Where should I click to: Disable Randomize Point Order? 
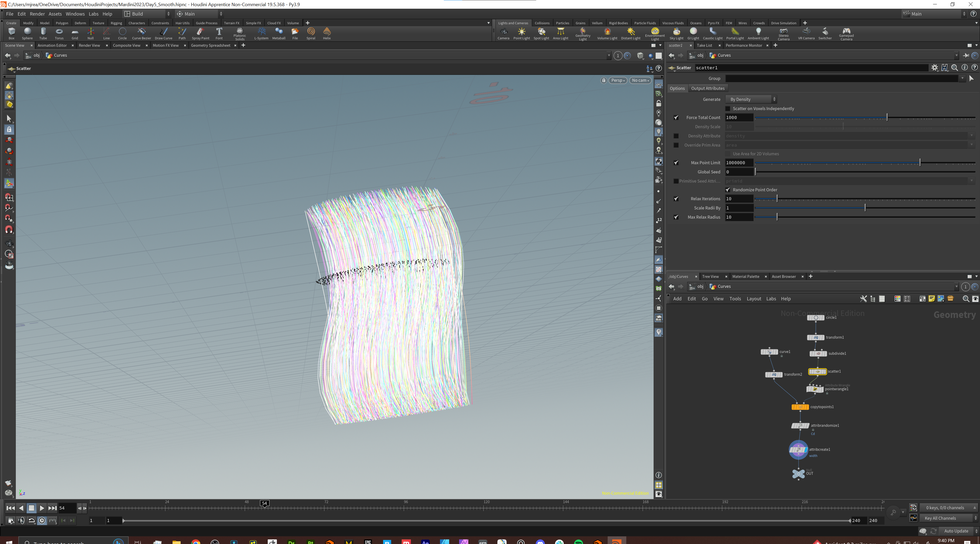[728, 190]
